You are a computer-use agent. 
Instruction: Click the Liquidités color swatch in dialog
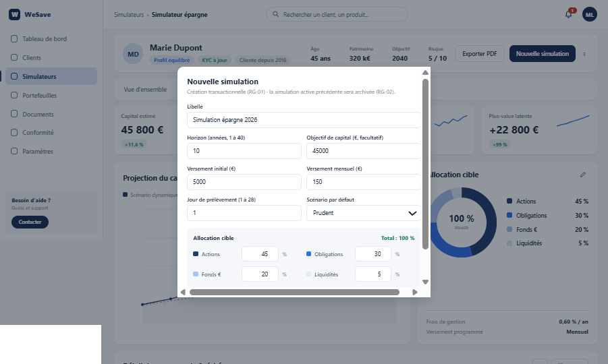308,274
